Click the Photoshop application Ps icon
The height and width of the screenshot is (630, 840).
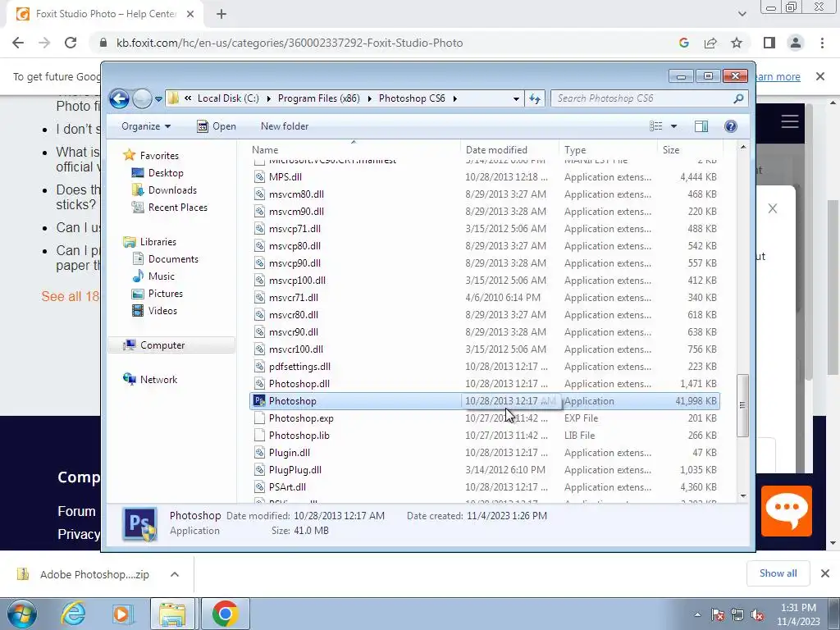coord(259,400)
